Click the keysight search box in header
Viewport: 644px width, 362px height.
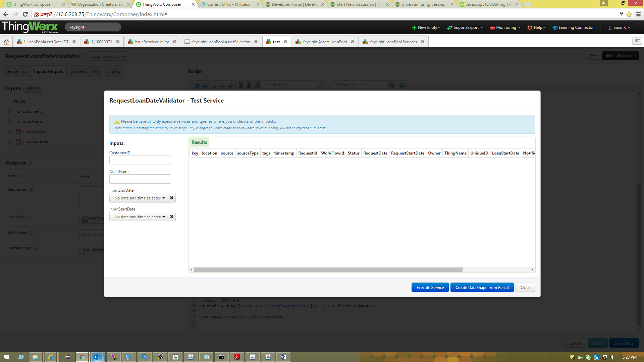(x=93, y=27)
